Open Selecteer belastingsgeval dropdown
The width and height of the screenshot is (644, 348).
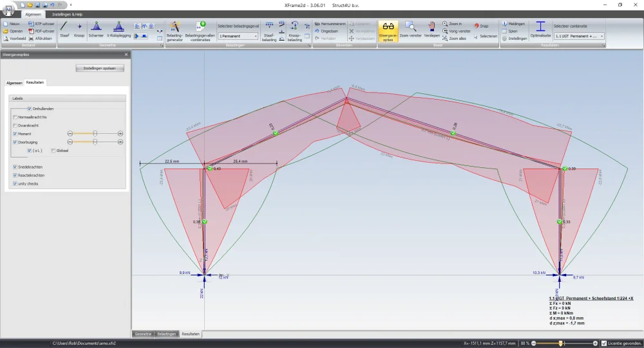pos(238,36)
